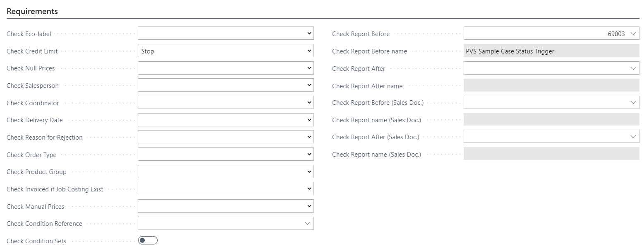Screen dimensions: 644x249
Task: Select the Check Reason for Rejection dropdown
Action: pyautogui.click(x=225, y=137)
